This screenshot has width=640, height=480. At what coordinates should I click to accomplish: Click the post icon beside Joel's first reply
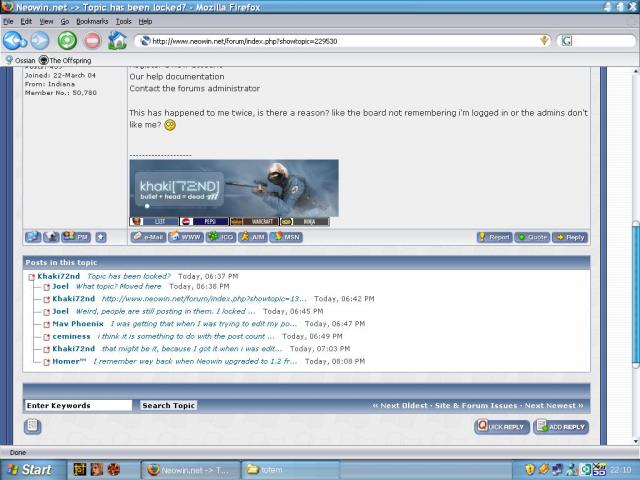[x=47, y=287]
